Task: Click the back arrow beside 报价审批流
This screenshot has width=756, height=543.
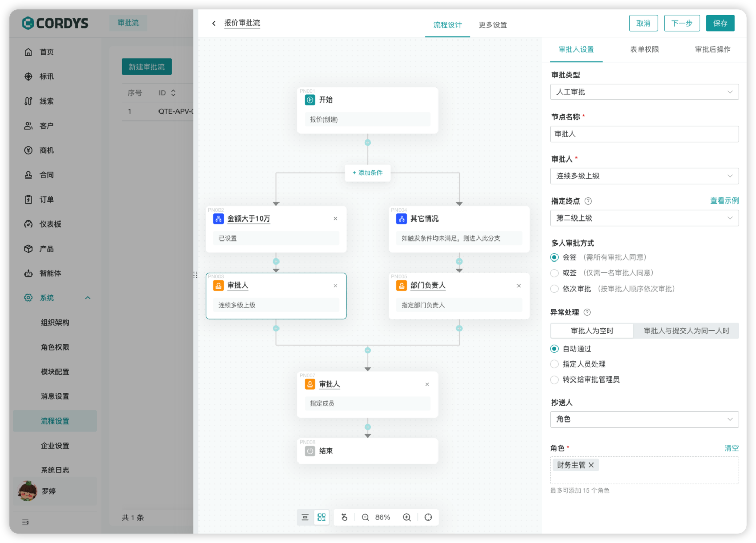Action: tap(214, 23)
